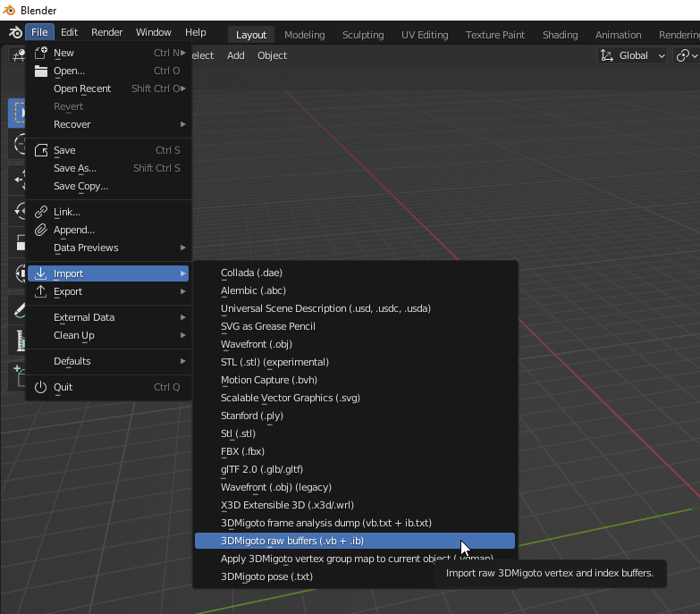Open the Window menu
This screenshot has width=700, height=614.
(153, 32)
